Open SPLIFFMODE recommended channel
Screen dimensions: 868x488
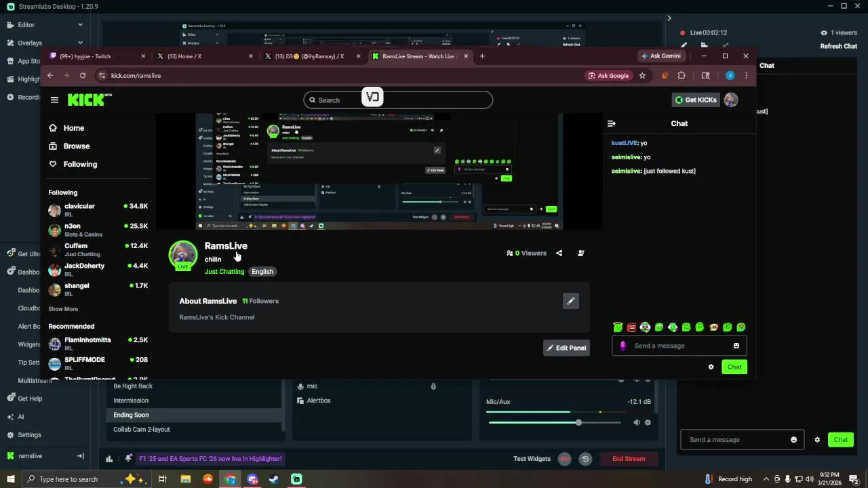[x=98, y=363]
